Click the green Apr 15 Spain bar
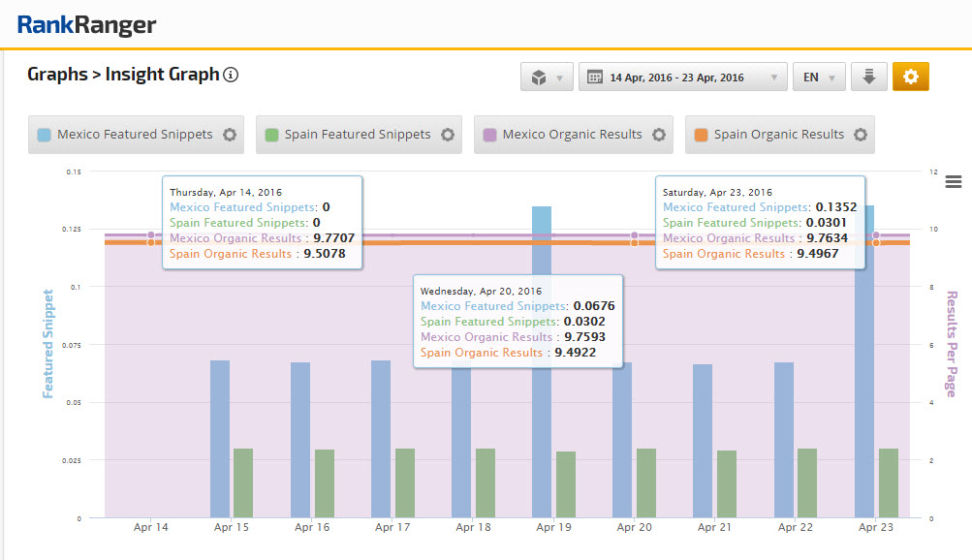The height and width of the screenshot is (560, 972). point(243,482)
